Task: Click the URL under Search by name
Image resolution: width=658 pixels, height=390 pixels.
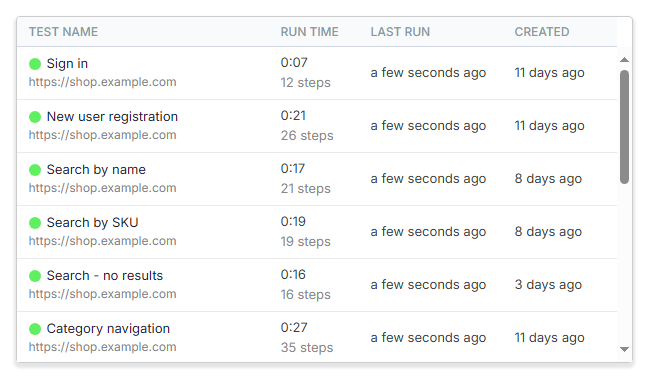Action: pyautogui.click(x=102, y=188)
